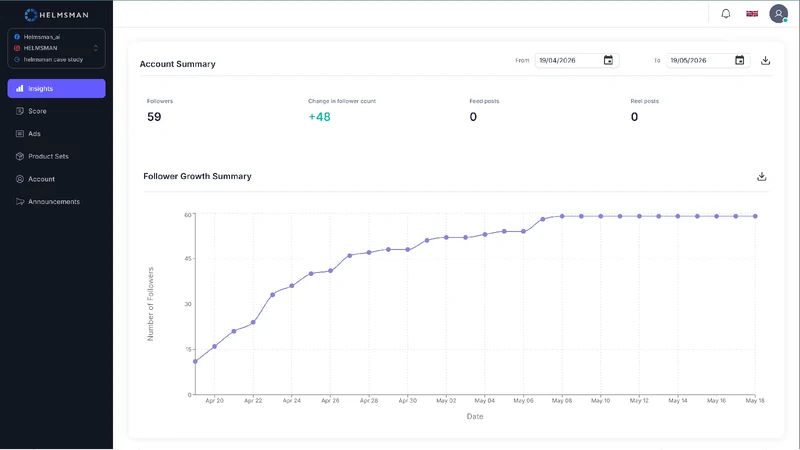
Task: Click the Change in follower count label
Action: point(342,101)
